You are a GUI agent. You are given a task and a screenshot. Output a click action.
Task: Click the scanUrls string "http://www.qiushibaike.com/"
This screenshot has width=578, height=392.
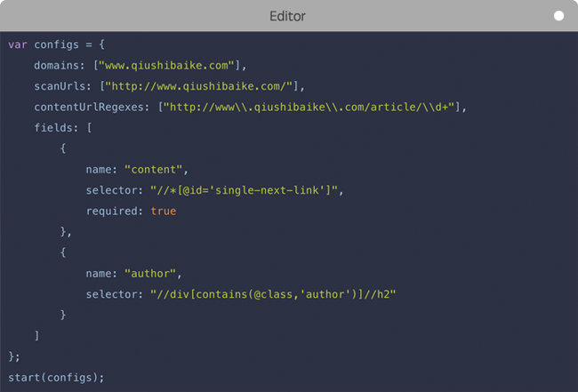[x=198, y=86]
